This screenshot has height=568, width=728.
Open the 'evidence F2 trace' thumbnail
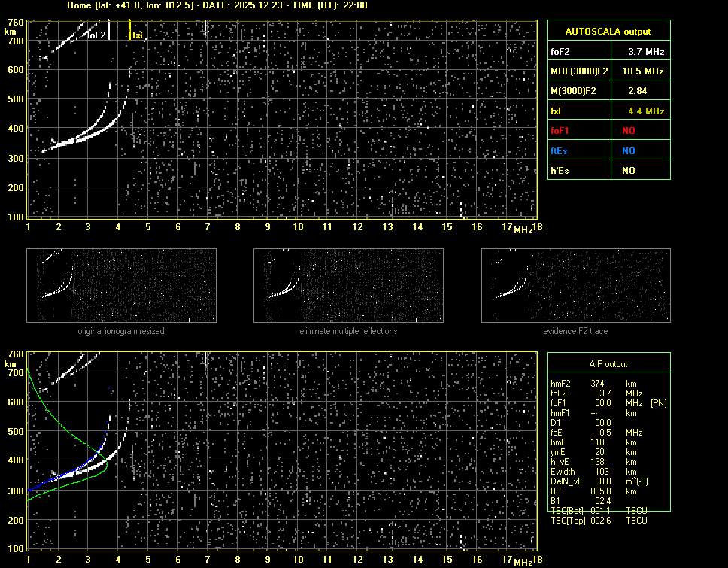(x=575, y=287)
